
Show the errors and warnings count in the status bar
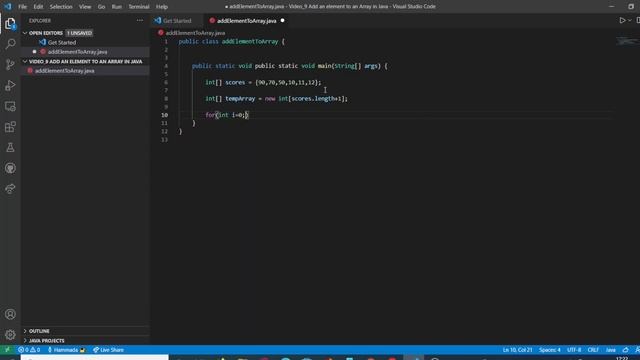click(x=29, y=350)
